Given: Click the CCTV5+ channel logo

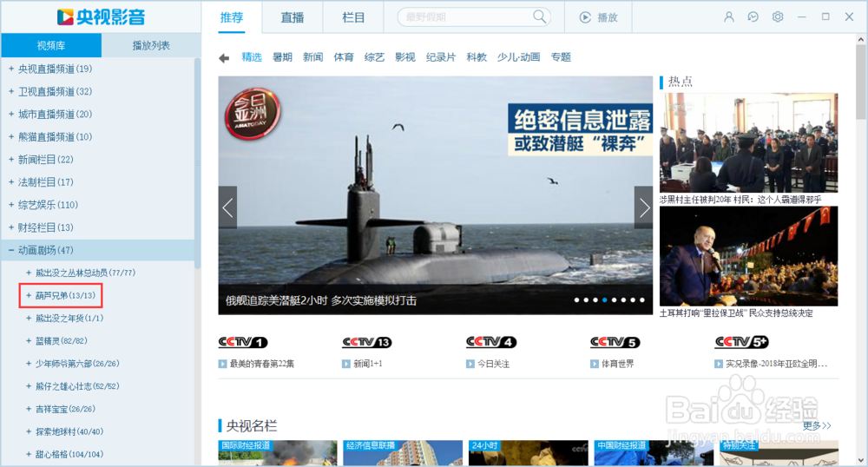Looking at the screenshot, I should pyautogui.click(x=742, y=342).
